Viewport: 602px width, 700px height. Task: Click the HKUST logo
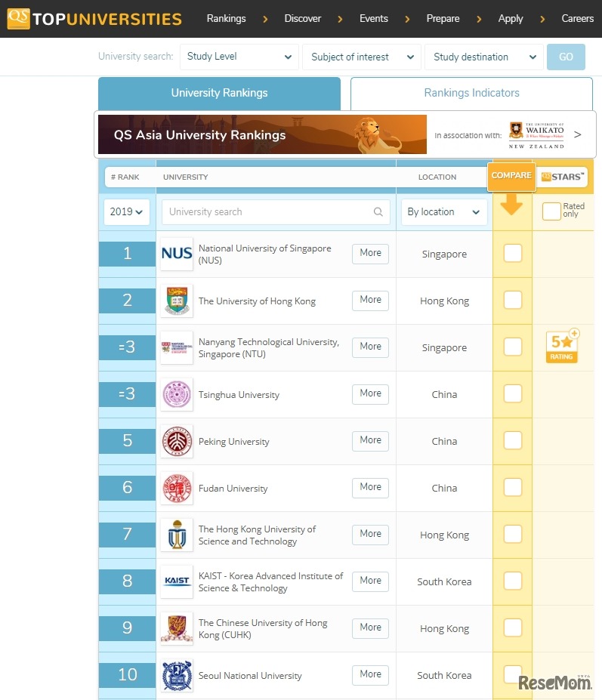(x=177, y=535)
